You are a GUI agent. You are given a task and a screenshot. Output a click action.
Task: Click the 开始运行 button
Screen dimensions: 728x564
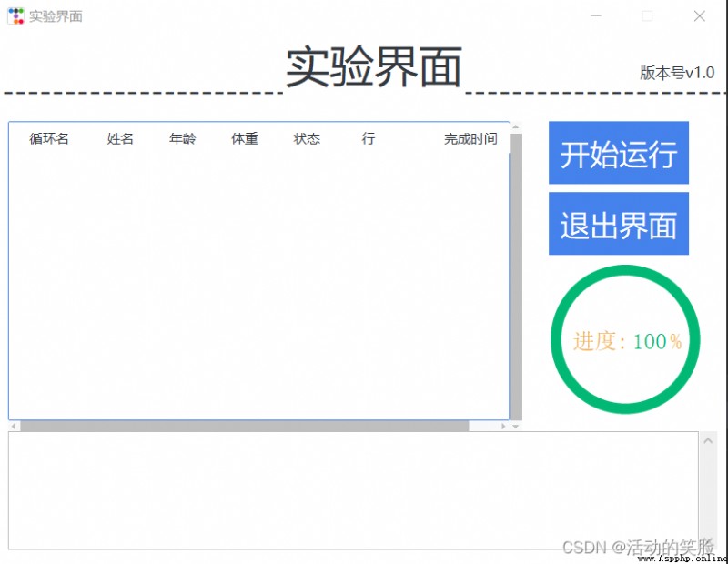(x=619, y=153)
